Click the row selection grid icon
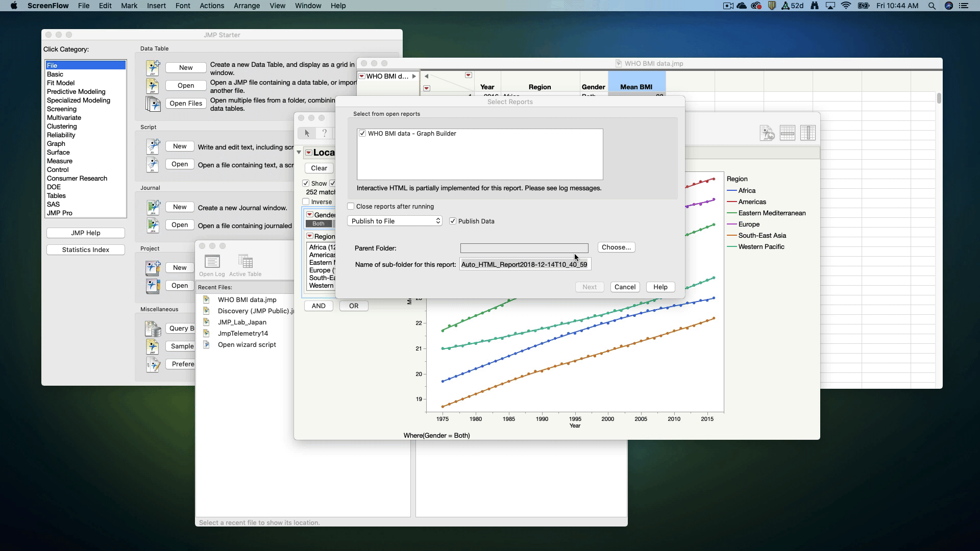Image resolution: width=980 pixels, height=551 pixels. pyautogui.click(x=788, y=133)
